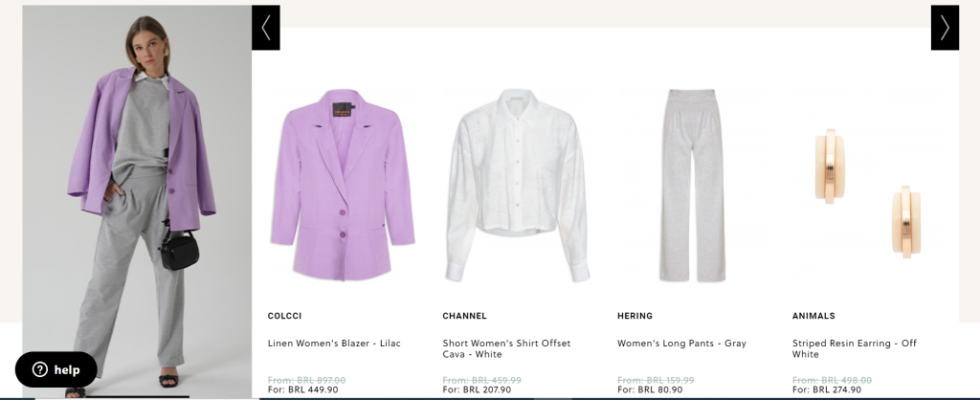The height and width of the screenshot is (400, 980).
Task: Open the white short shirt image
Action: pos(518,185)
